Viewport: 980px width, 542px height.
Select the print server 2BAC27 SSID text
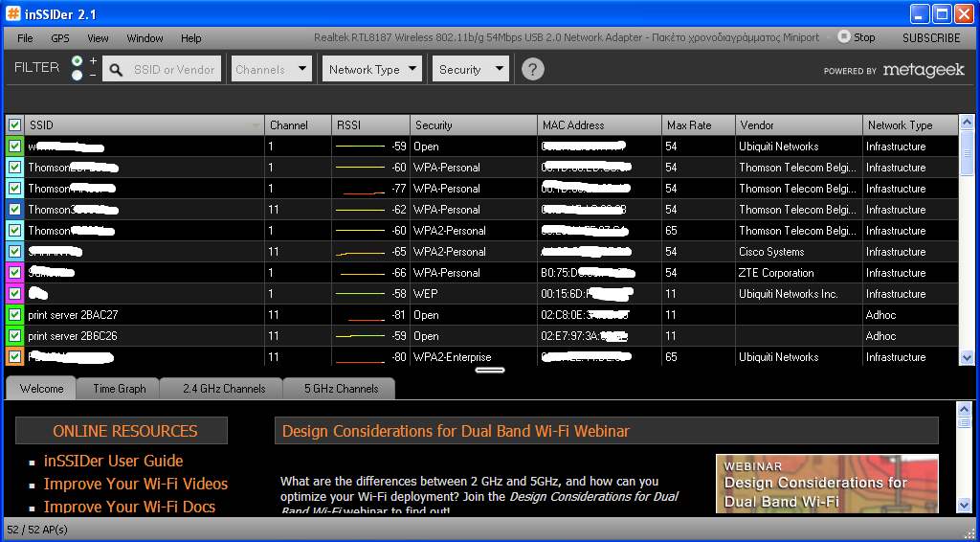click(73, 315)
